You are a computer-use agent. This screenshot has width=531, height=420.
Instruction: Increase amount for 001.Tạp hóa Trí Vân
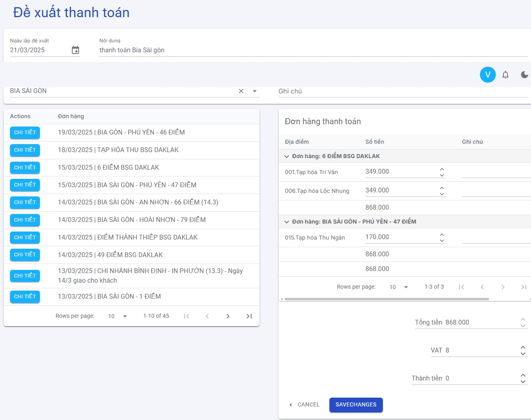(x=442, y=169)
